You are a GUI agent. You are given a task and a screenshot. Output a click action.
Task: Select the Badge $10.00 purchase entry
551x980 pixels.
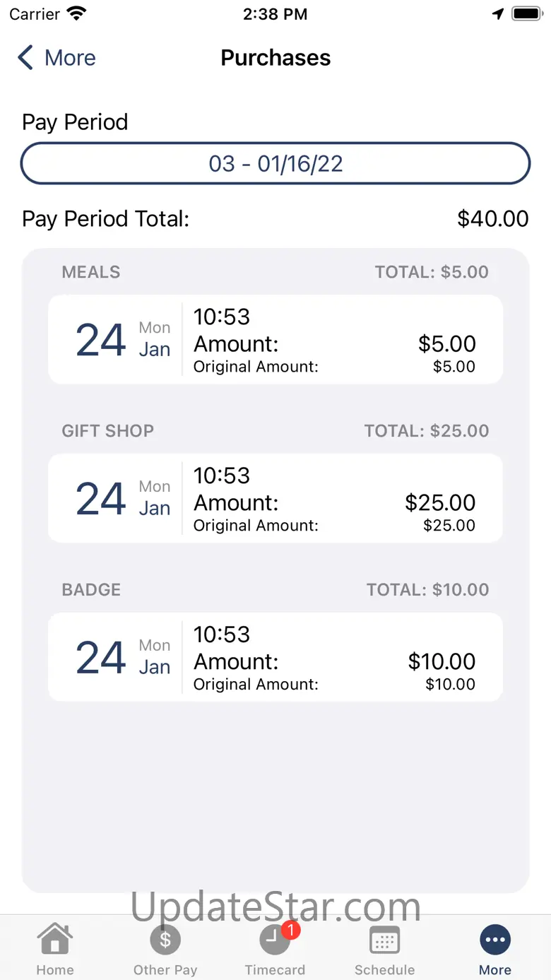[x=275, y=658]
